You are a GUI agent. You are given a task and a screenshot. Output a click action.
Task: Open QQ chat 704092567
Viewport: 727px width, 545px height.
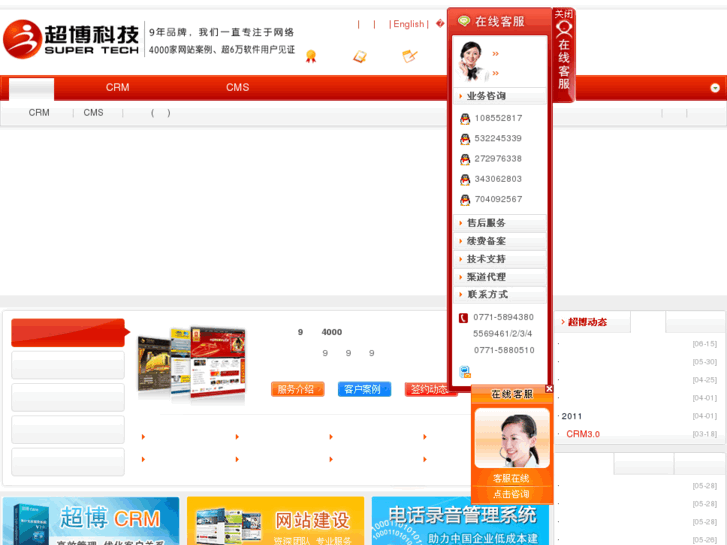coord(491,199)
